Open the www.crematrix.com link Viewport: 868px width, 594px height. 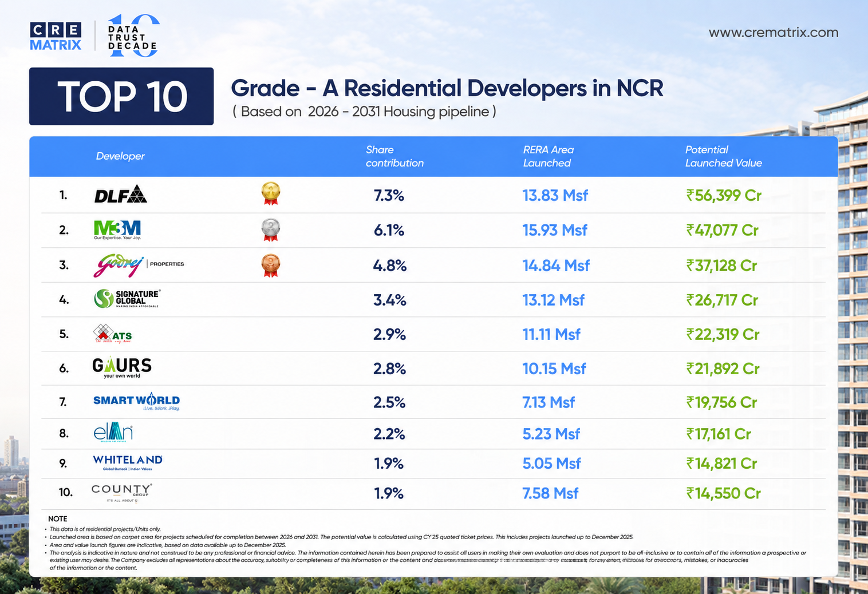[774, 33]
